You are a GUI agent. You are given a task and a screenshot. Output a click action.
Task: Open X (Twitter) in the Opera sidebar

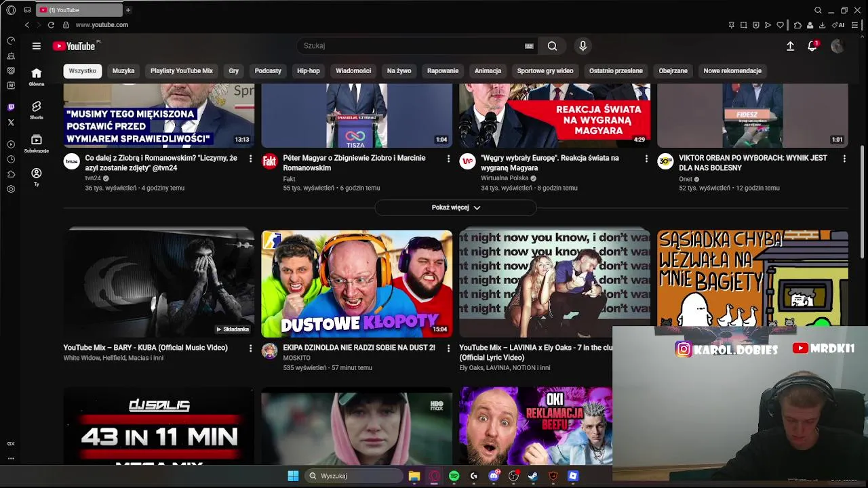coord(11,123)
